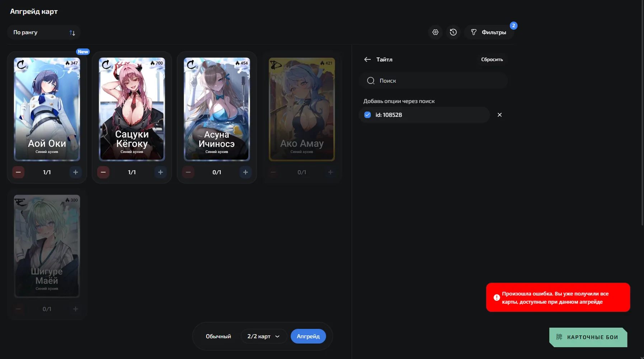Select the Шигуре Маёй card image
644x359 pixels.
point(47,246)
